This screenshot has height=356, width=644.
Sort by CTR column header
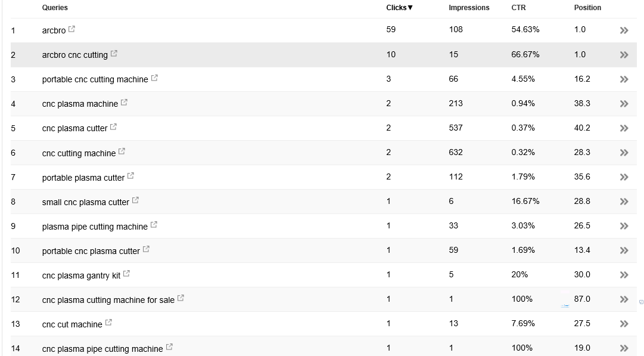point(518,7)
